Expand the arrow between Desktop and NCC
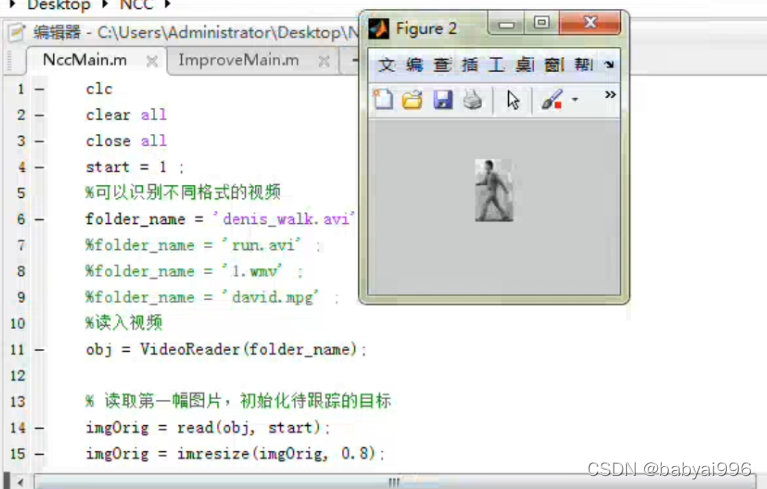This screenshot has width=767, height=489. pyautogui.click(x=105, y=4)
